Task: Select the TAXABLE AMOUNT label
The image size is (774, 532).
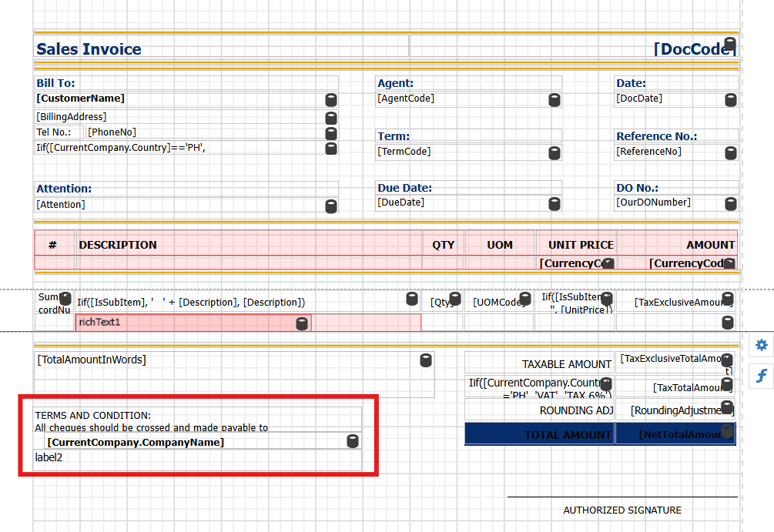Action: coord(540,363)
